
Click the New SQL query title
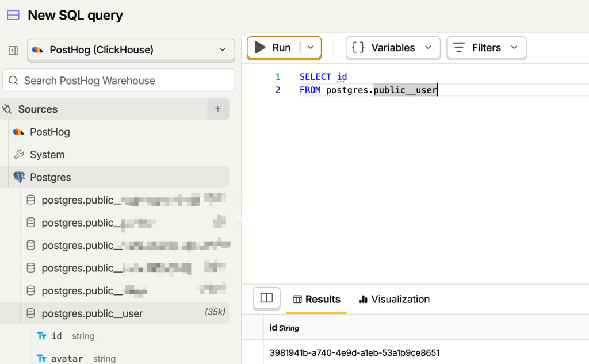75,16
